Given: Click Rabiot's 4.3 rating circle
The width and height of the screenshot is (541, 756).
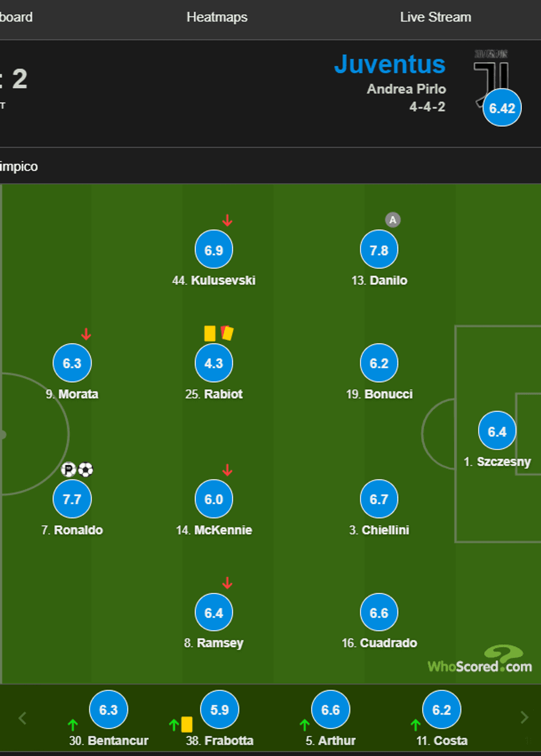Looking at the screenshot, I should tap(214, 363).
